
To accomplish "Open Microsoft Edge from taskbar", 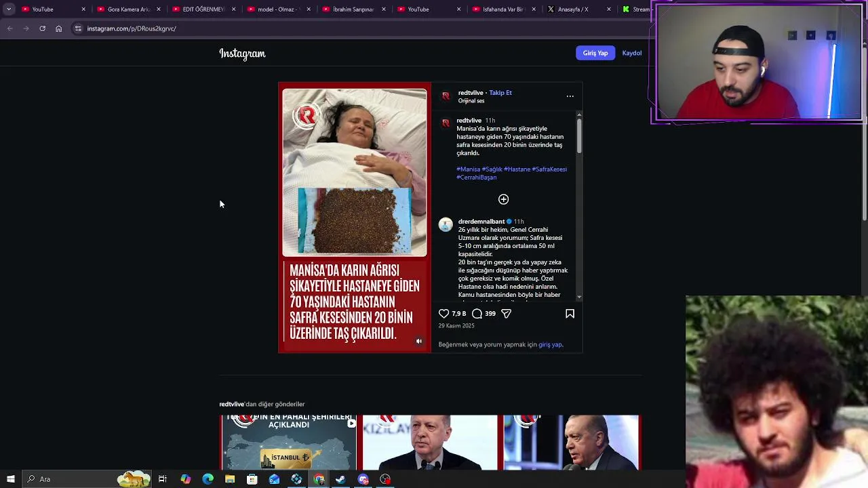I will 208,479.
